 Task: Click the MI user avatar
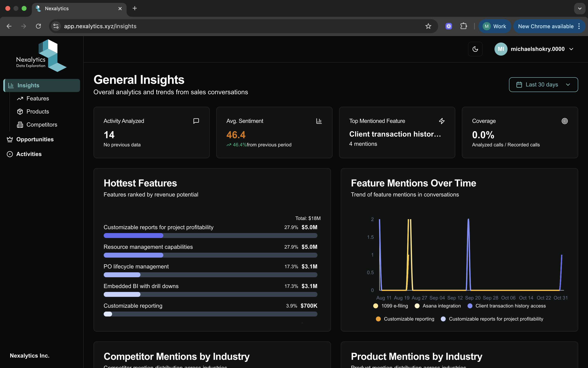pyautogui.click(x=501, y=49)
